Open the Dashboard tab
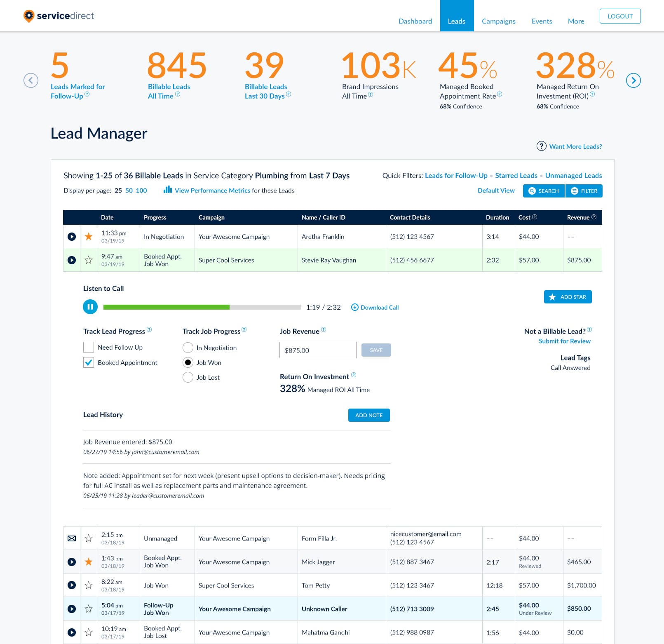The width and height of the screenshot is (664, 644). point(415,21)
